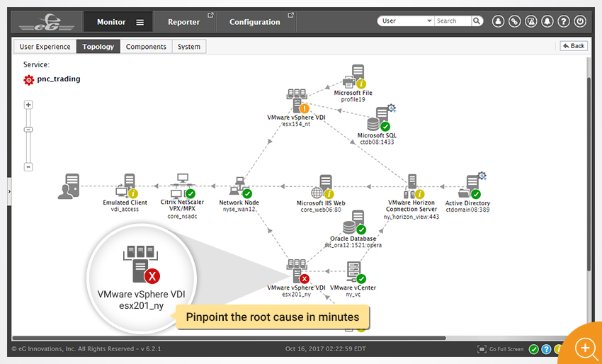
Task: Select the Network Node nyse_wan12 icon
Action: tap(239, 186)
